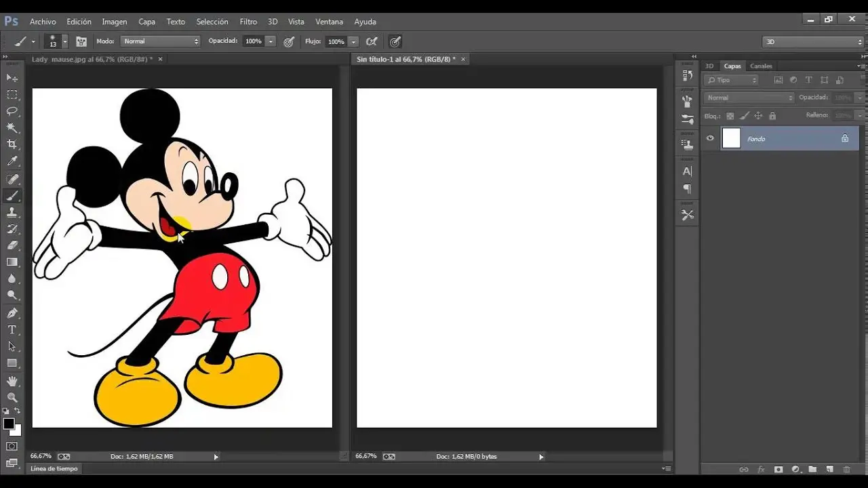Create a new layer in Layers panel
The height and width of the screenshot is (488, 868).
click(829, 469)
